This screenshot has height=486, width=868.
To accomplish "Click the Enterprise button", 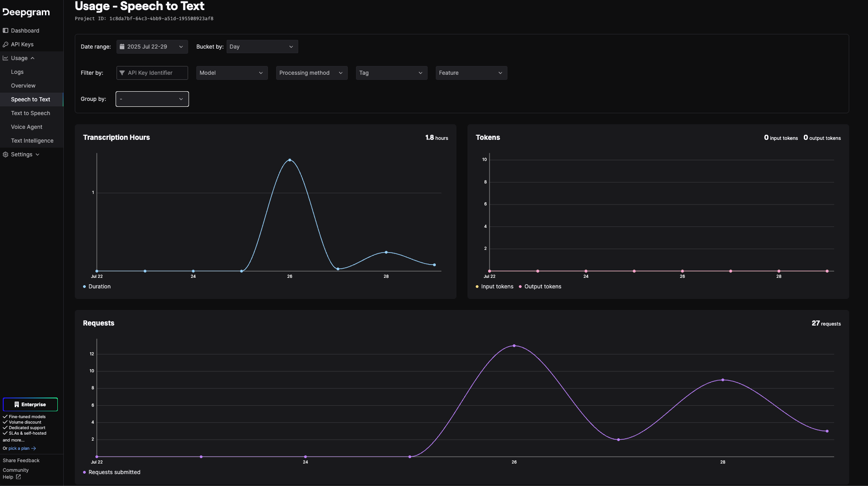I will [x=30, y=404].
